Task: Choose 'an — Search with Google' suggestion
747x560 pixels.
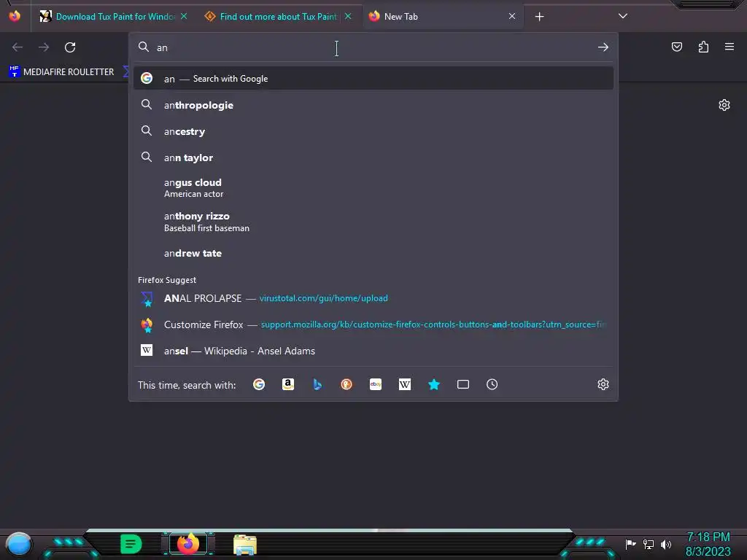Action: [373, 79]
